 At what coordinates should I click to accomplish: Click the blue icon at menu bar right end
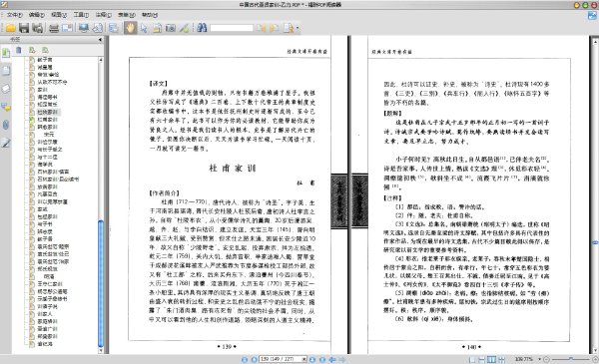tap(592, 16)
